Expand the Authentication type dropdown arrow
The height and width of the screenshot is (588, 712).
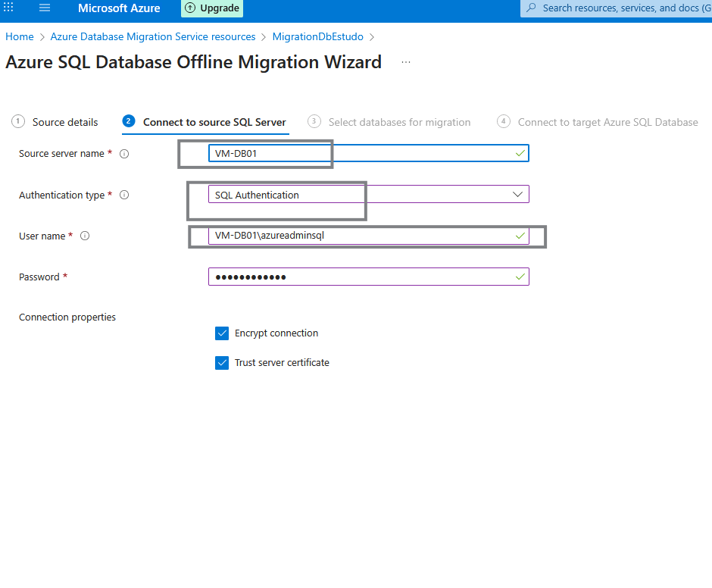point(518,195)
